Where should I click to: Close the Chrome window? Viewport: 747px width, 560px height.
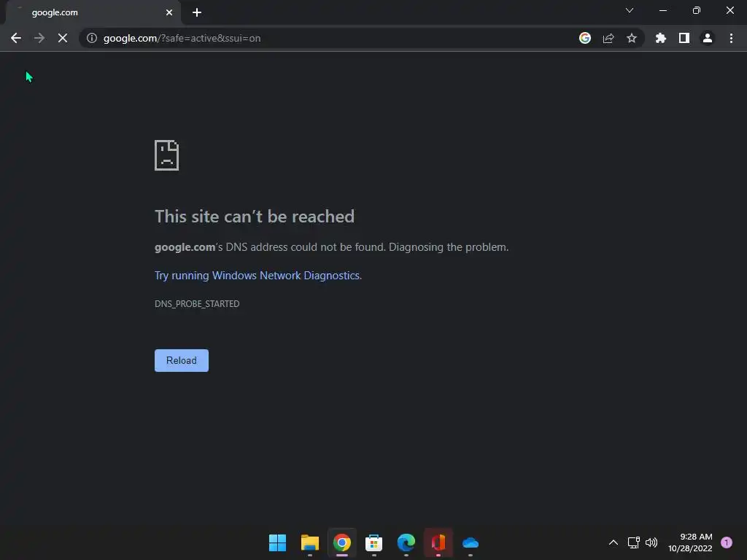tap(729, 10)
